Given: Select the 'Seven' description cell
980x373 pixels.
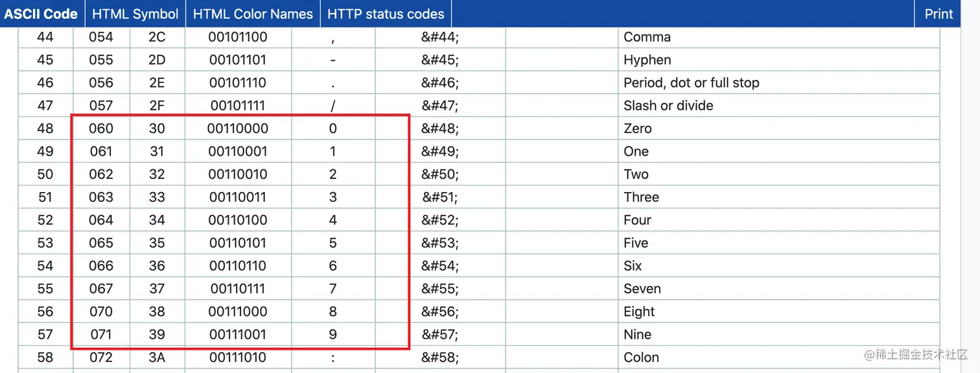Looking at the screenshot, I should point(779,289).
